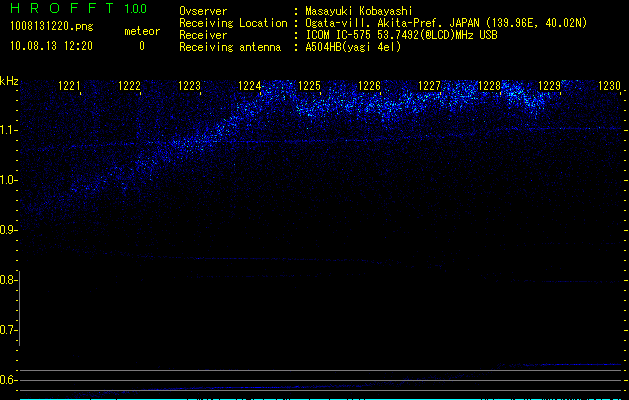This screenshot has width=629, height=400.
Task: Click the meteor count label
Action: [142, 31]
